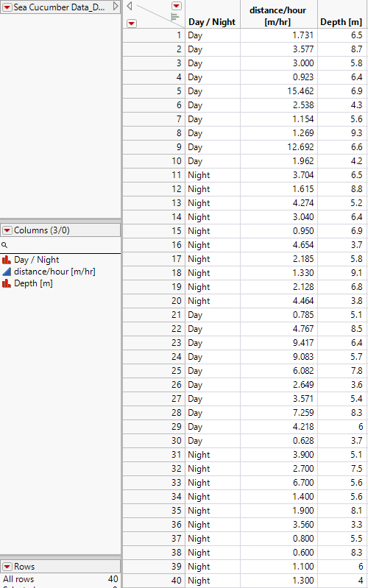Click the nominal icon beside Day / Night

tap(7, 260)
